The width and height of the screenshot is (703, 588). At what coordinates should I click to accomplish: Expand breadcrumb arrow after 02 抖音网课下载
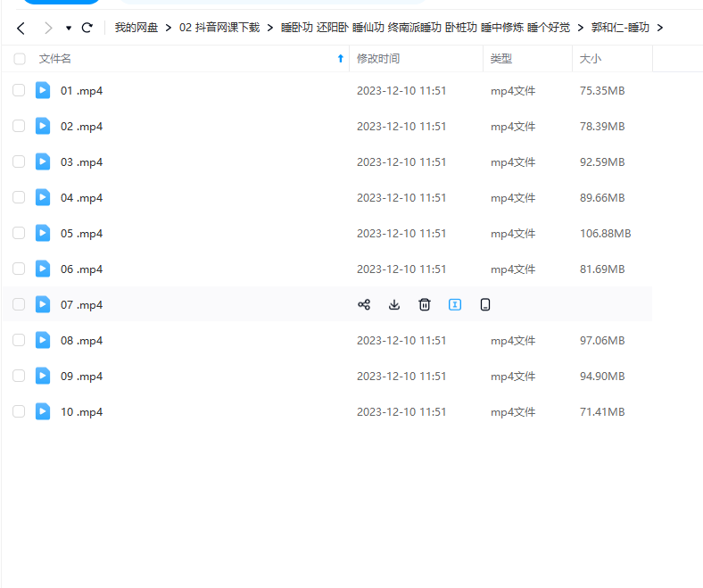pos(270,28)
